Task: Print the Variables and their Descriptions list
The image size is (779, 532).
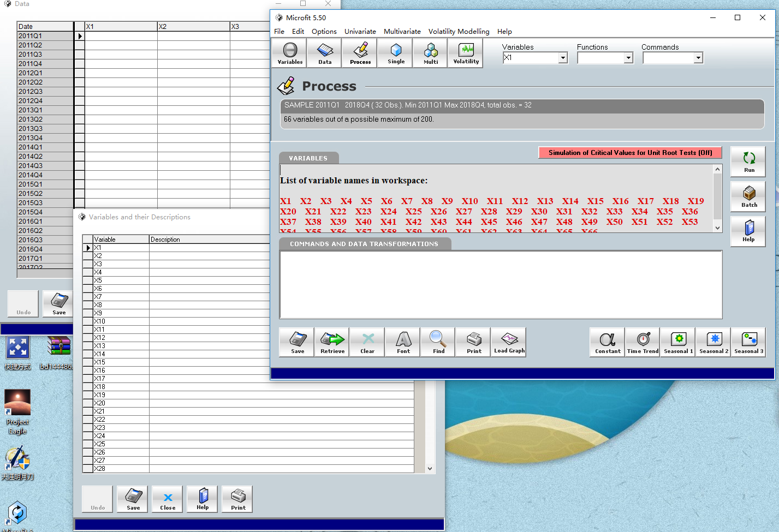Action: [x=237, y=499]
